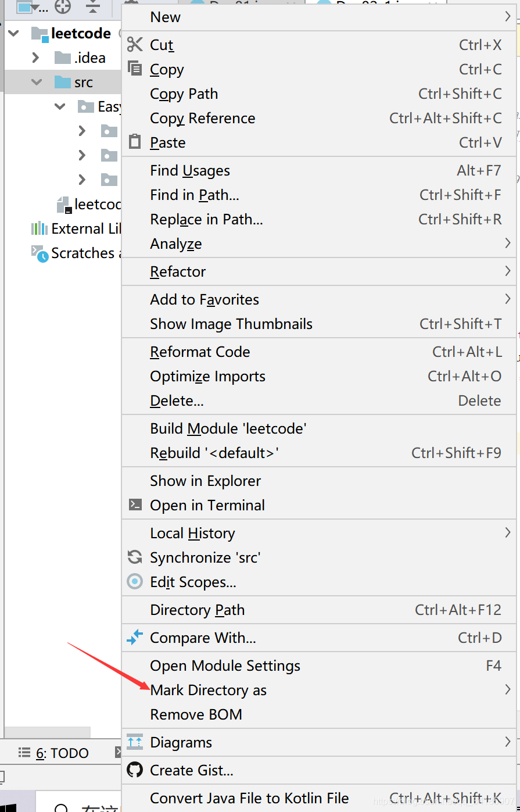Expand the first package under Easy
520x812 pixels.
coord(82,131)
